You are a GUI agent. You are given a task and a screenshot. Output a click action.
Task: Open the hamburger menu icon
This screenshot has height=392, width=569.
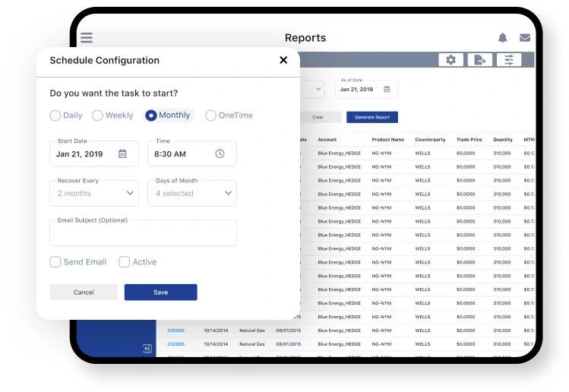click(87, 37)
